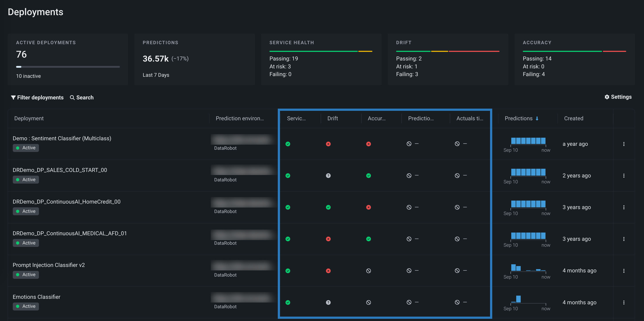The width and height of the screenshot is (644, 321).
Task: Click the Search magnifier icon
Action: click(x=72, y=97)
